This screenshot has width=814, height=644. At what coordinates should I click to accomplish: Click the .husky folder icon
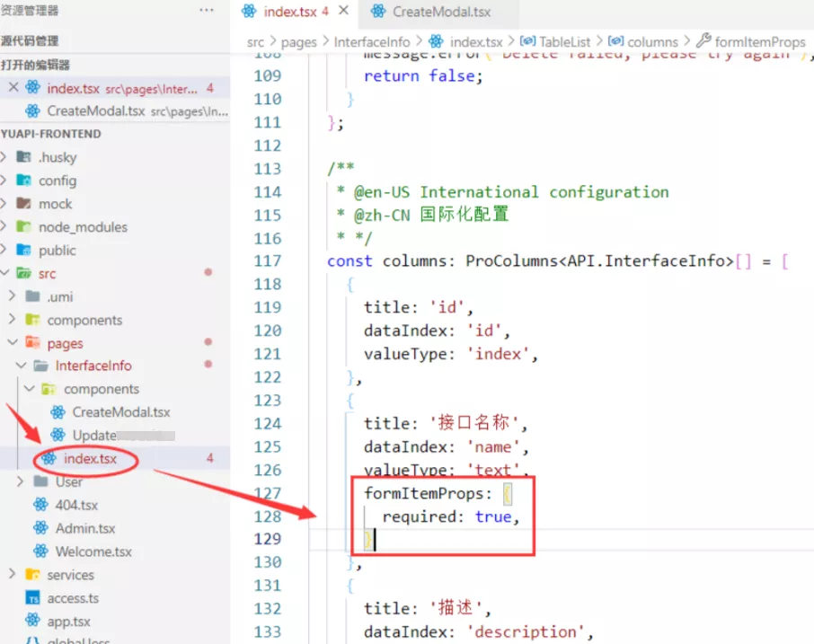pos(24,156)
